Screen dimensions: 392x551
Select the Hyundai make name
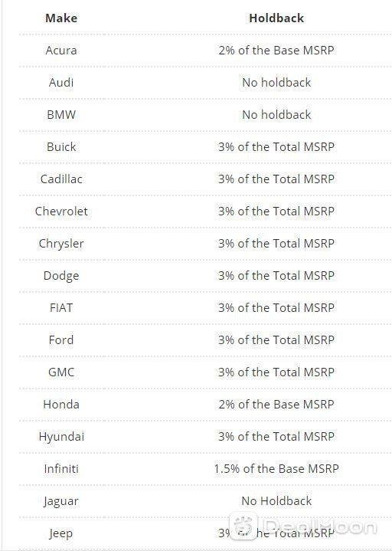click(x=61, y=437)
